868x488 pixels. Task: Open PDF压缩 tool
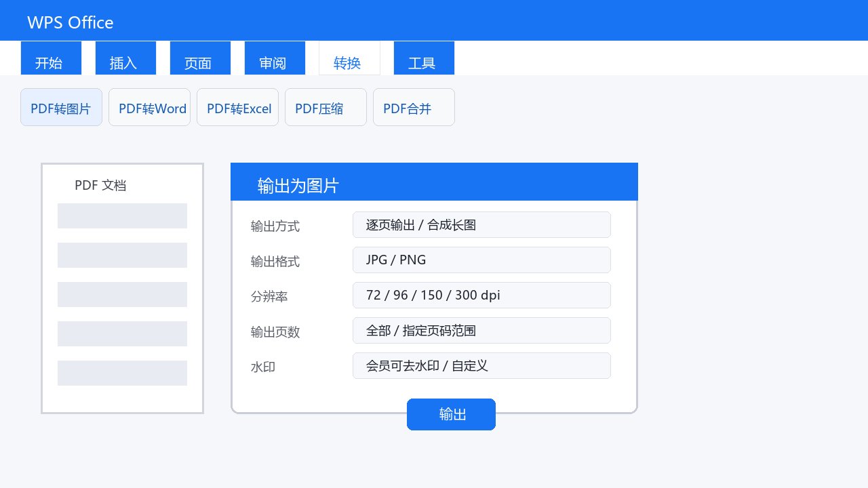click(325, 107)
